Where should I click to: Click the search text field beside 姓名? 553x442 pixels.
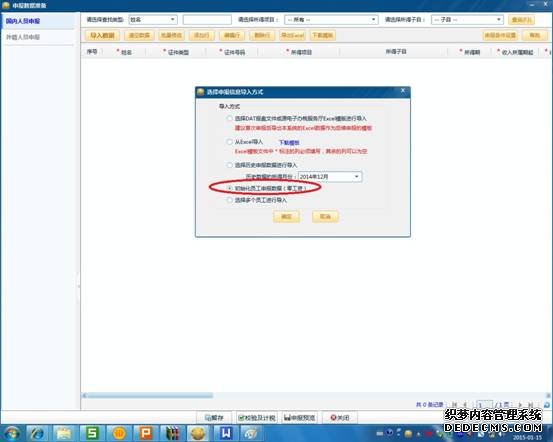pyautogui.click(x=207, y=20)
